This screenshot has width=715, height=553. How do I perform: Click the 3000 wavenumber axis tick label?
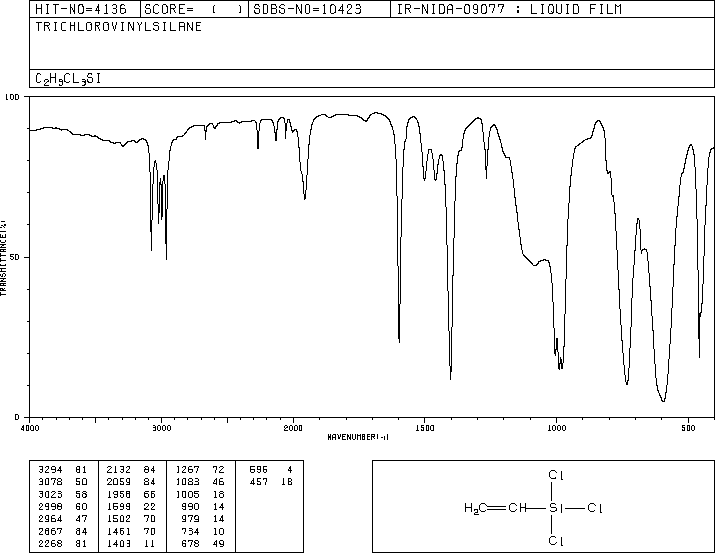[161, 428]
